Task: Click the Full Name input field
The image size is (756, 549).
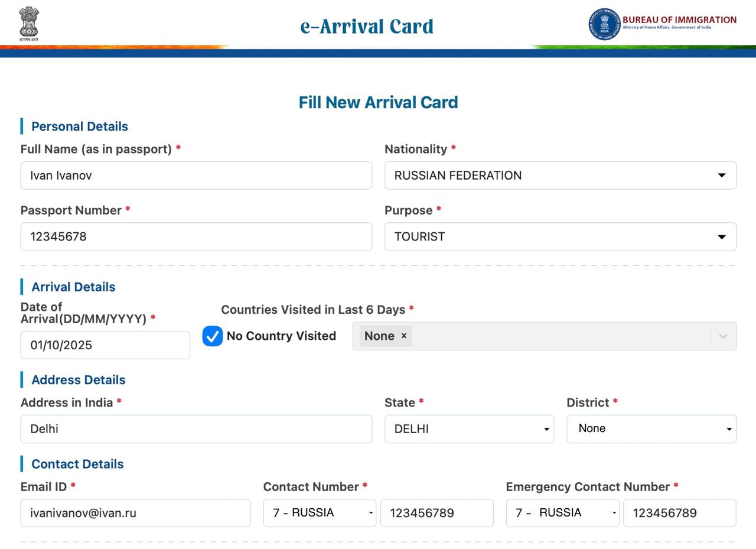Action: coord(196,176)
